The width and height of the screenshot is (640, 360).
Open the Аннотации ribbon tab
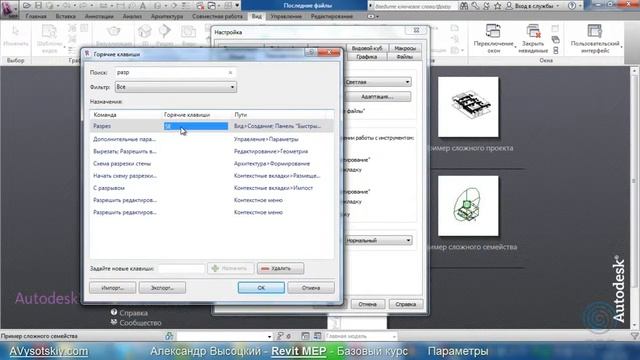coord(99,16)
